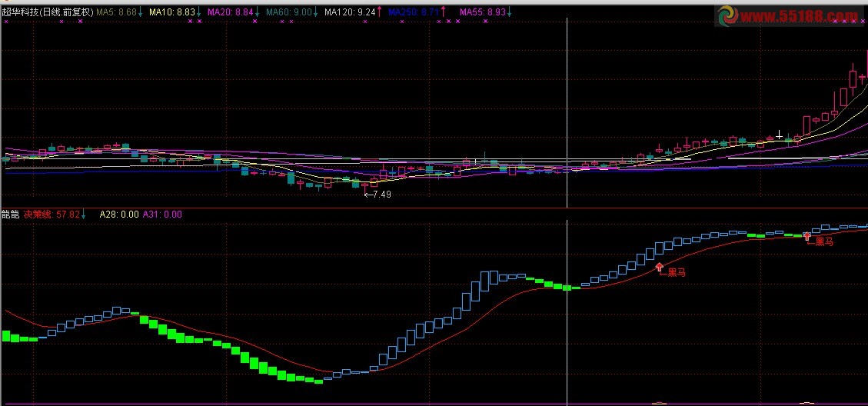Screen dimensions: 868x406
Task: Select the A31 indicator value label
Action: click(x=162, y=215)
